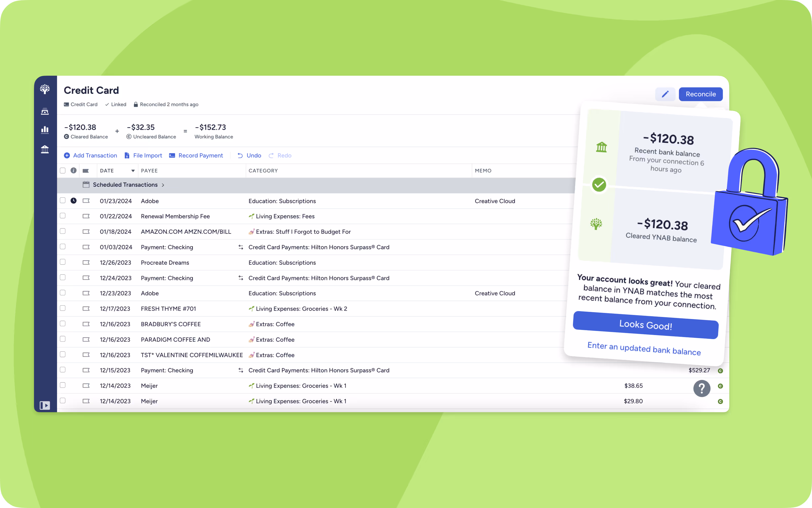Click cleared status icon on $29.80 Meijer row
The height and width of the screenshot is (508, 812).
point(720,402)
